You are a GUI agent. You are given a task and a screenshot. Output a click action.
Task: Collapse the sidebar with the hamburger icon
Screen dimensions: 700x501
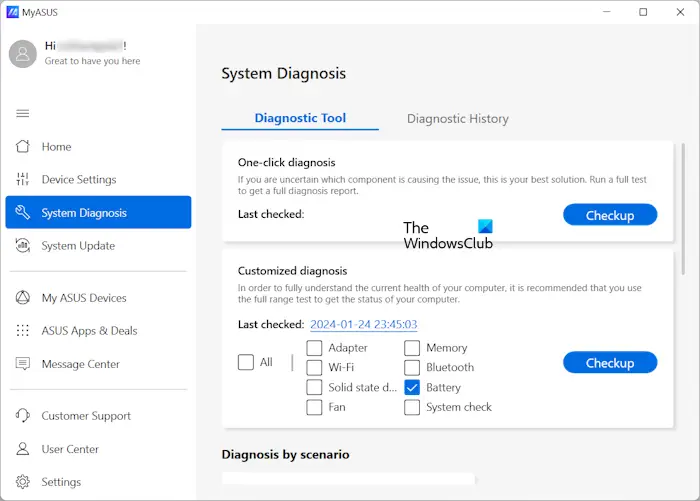23,113
